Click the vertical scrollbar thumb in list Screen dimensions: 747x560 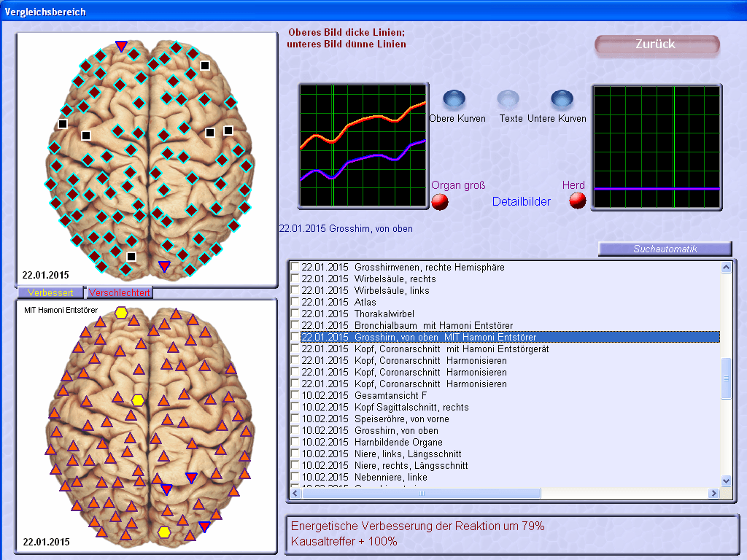tap(726, 378)
